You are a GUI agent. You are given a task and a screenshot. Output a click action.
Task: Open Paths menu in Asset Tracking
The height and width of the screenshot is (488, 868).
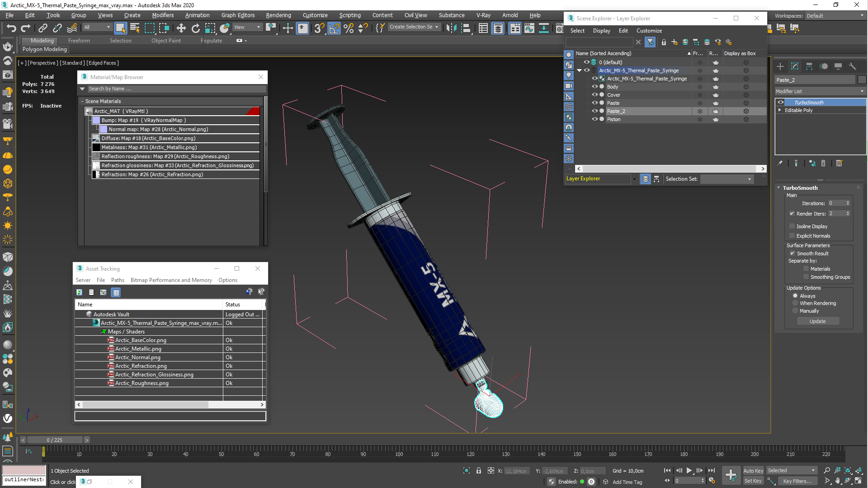[x=118, y=280]
